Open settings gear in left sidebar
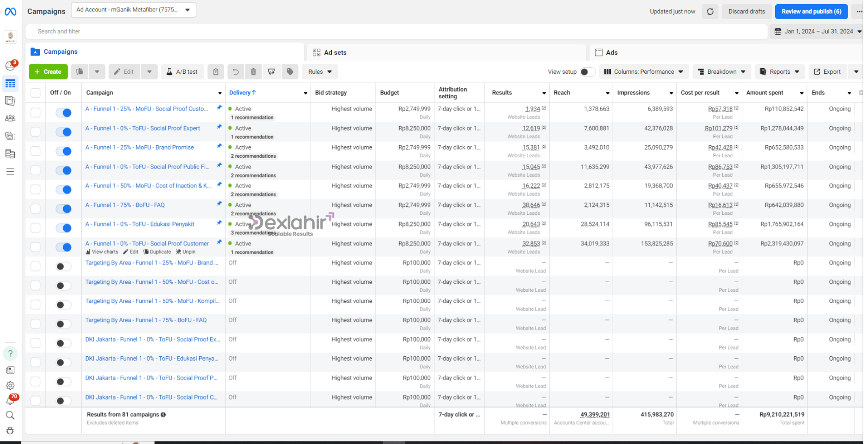868x444 pixels. pos(10,386)
